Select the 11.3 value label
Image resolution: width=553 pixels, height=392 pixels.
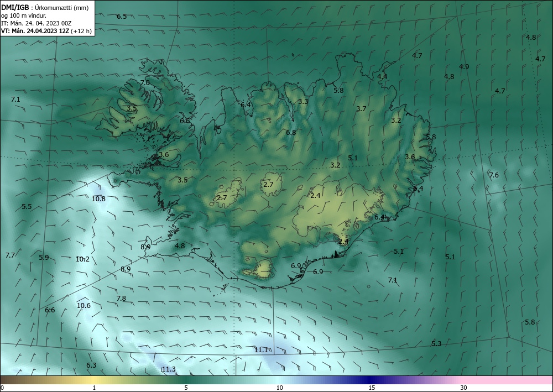point(169,369)
